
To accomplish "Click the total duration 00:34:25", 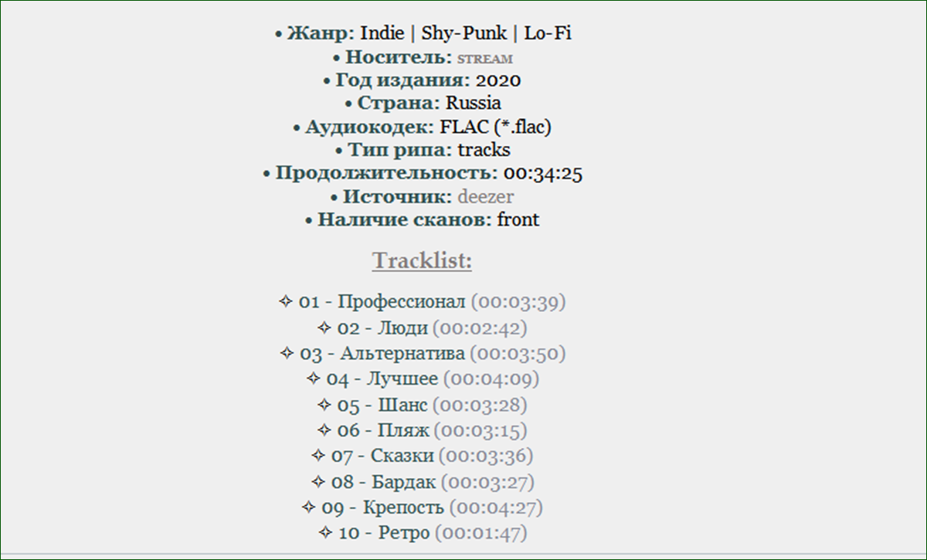I will coord(543,173).
